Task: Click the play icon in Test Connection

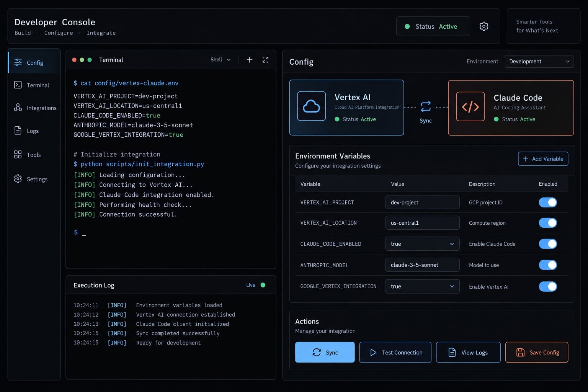Action: [373, 352]
